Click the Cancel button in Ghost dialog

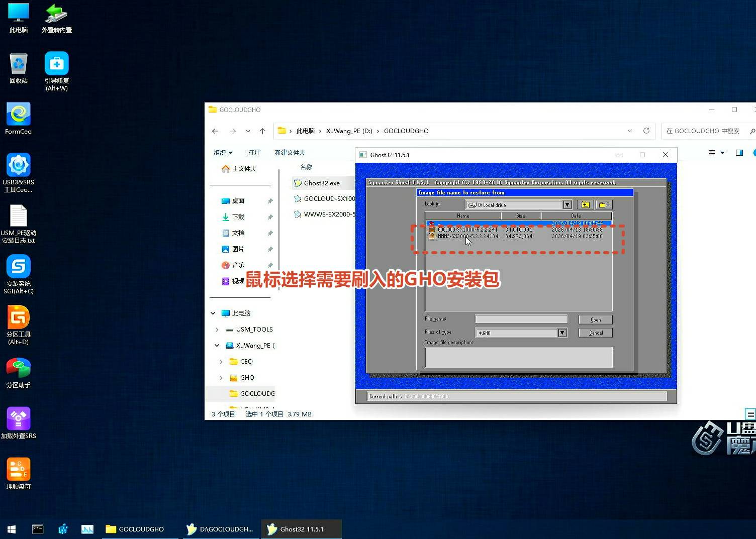(595, 333)
